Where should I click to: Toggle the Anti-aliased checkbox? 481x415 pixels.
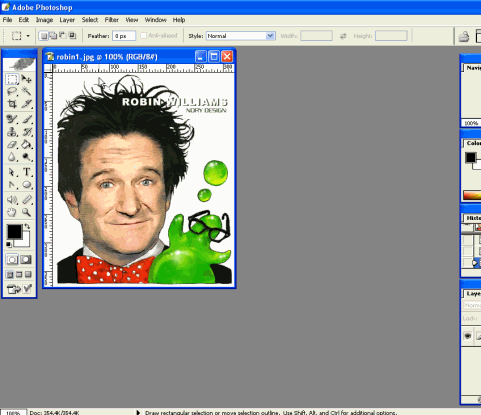tap(144, 35)
